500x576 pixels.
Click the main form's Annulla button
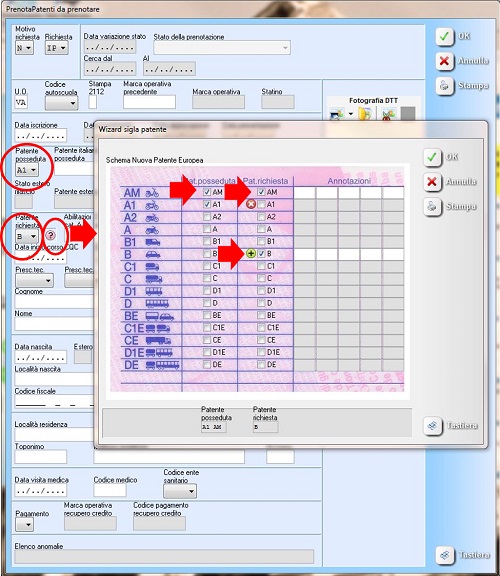pyautogui.click(x=445, y=61)
